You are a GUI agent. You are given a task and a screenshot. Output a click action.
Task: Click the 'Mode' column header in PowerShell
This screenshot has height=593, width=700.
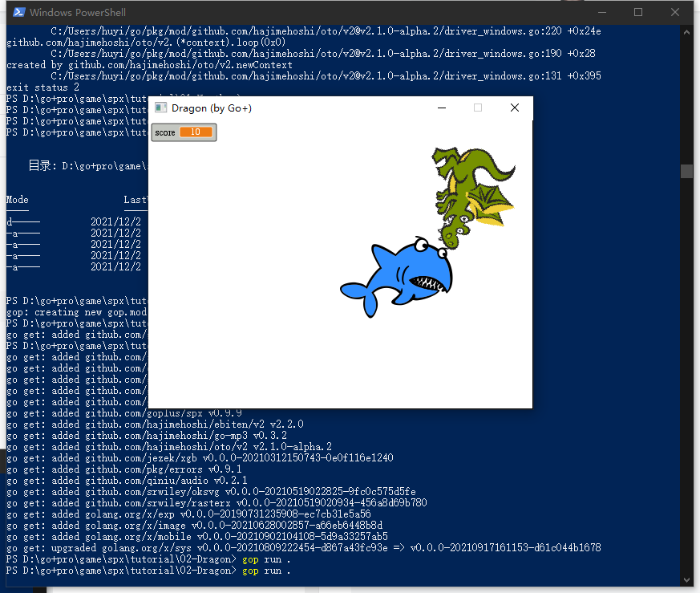click(18, 200)
